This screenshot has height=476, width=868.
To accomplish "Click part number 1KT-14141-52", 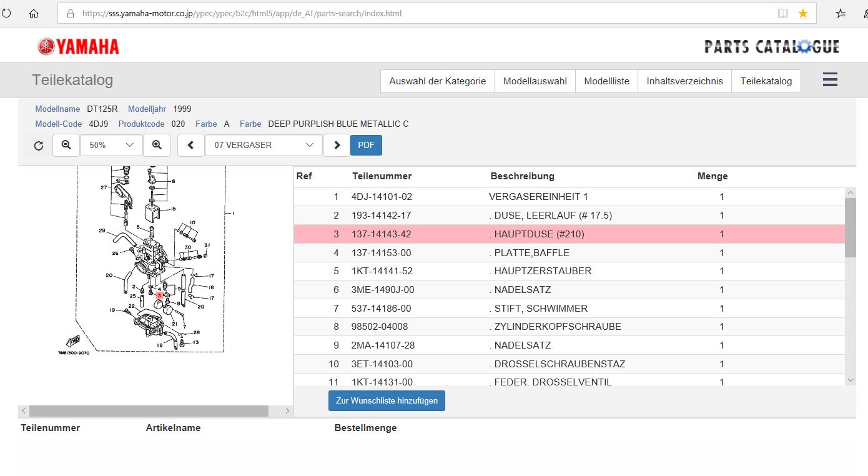I will point(382,271).
